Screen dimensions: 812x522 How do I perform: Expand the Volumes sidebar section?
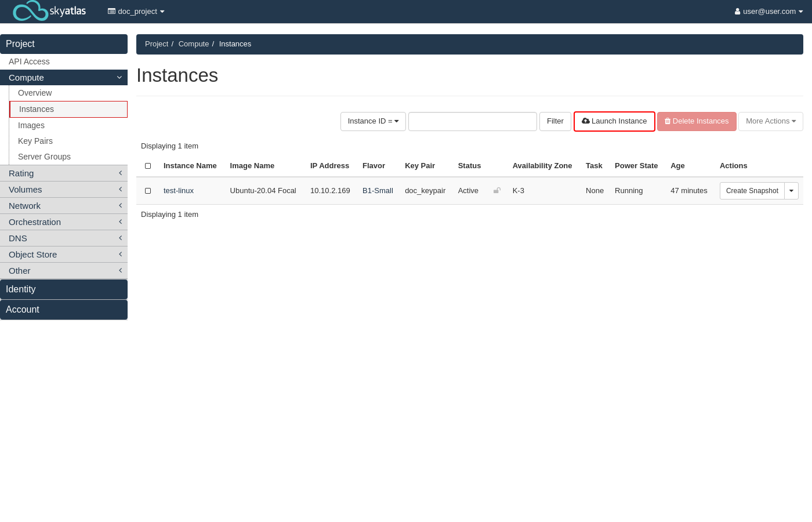pyautogui.click(x=64, y=189)
